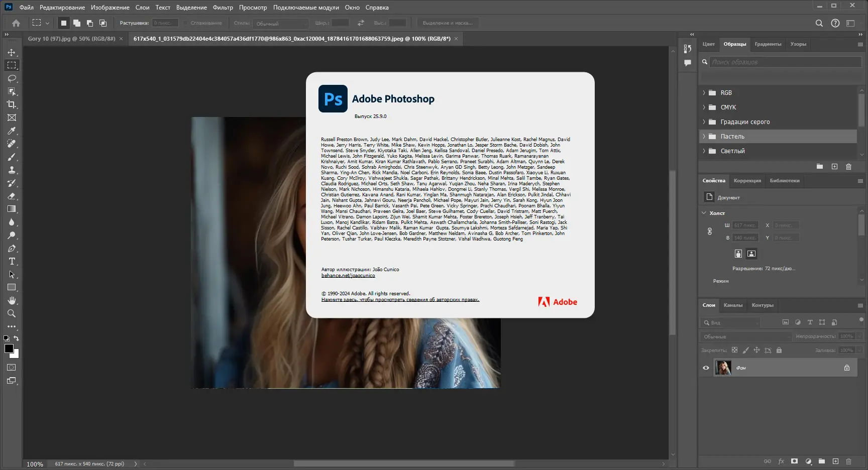This screenshot has width=868, height=470.
Task: Click the Swap width and height arrows button
Action: click(361, 23)
